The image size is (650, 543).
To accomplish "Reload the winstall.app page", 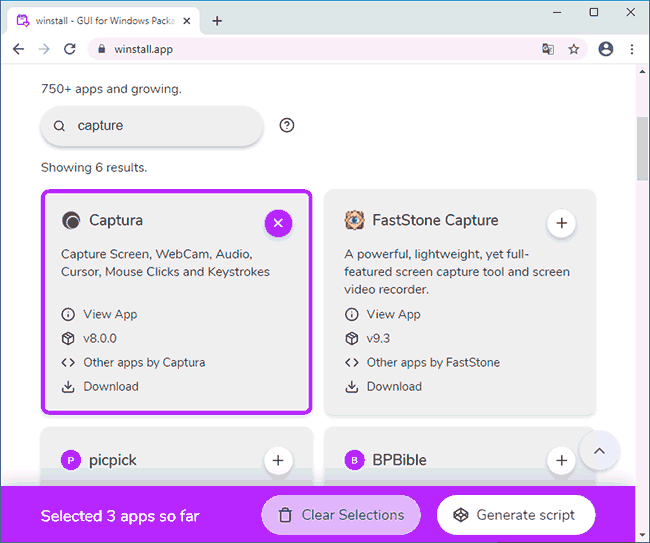I will pos(70,49).
